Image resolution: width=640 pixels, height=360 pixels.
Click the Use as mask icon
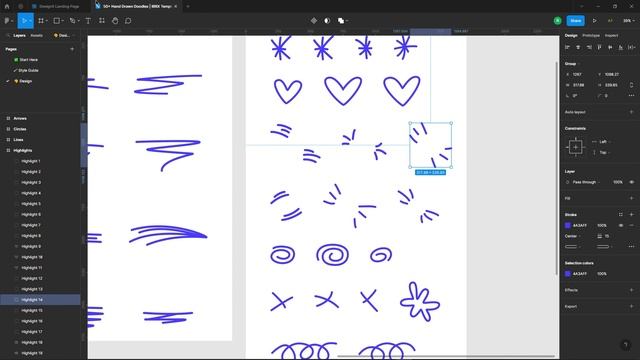327,21
